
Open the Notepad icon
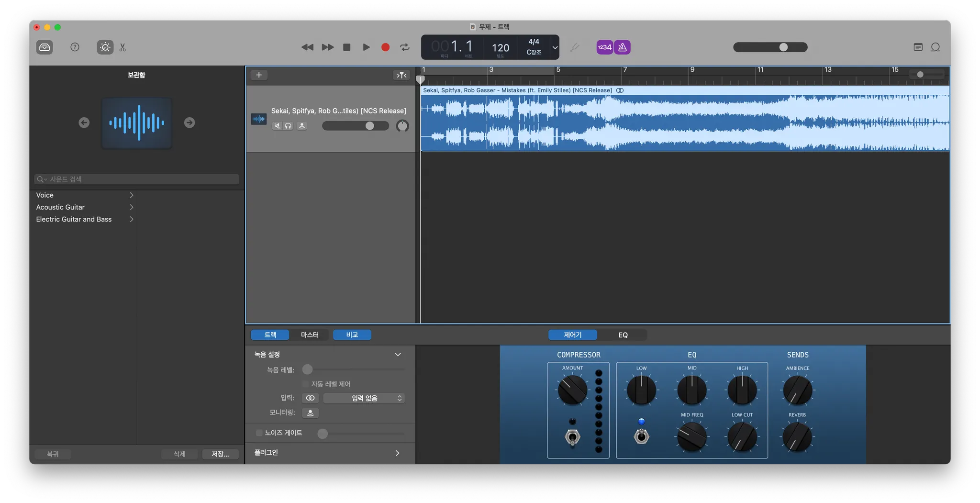[918, 47]
